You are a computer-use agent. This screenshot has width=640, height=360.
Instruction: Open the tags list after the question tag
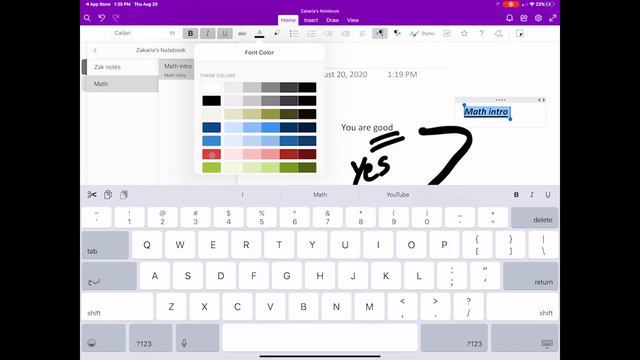(499, 33)
